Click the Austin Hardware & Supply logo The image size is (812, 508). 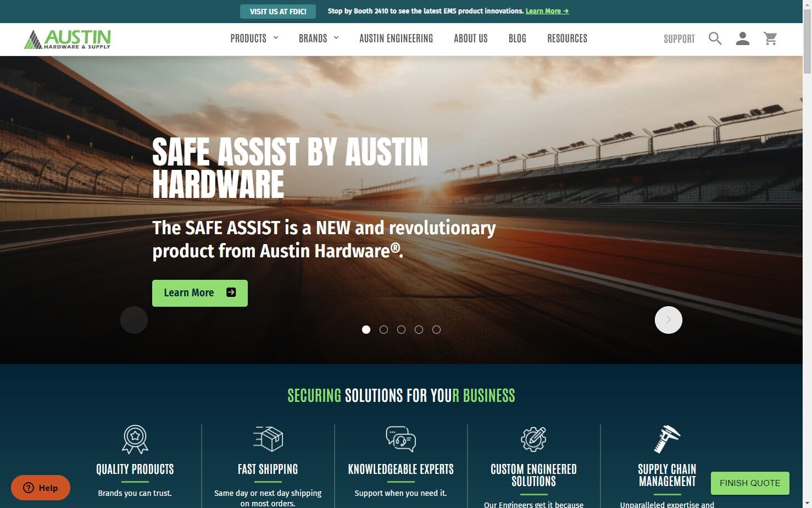tap(68, 39)
